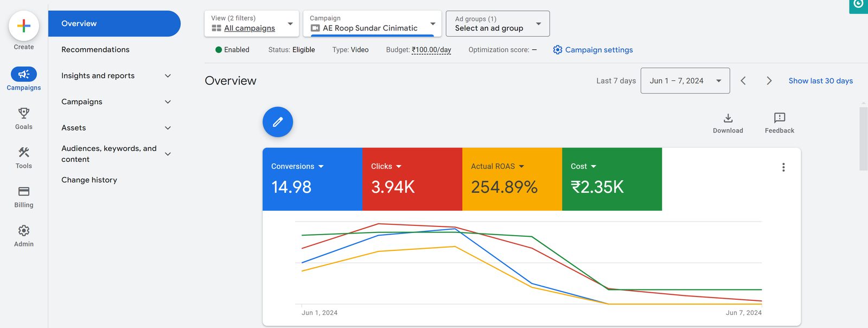Open the Billing card section
Viewport: 868px width, 328px height.
24,196
